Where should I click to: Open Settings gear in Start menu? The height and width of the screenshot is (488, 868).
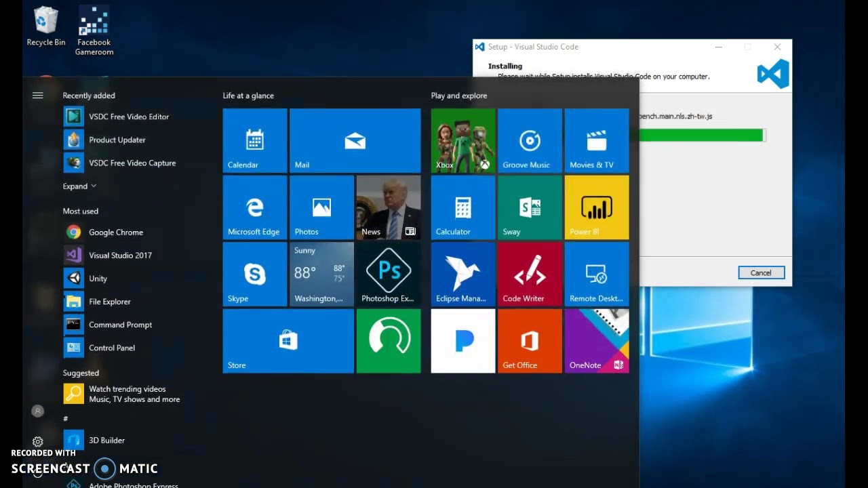click(x=38, y=441)
